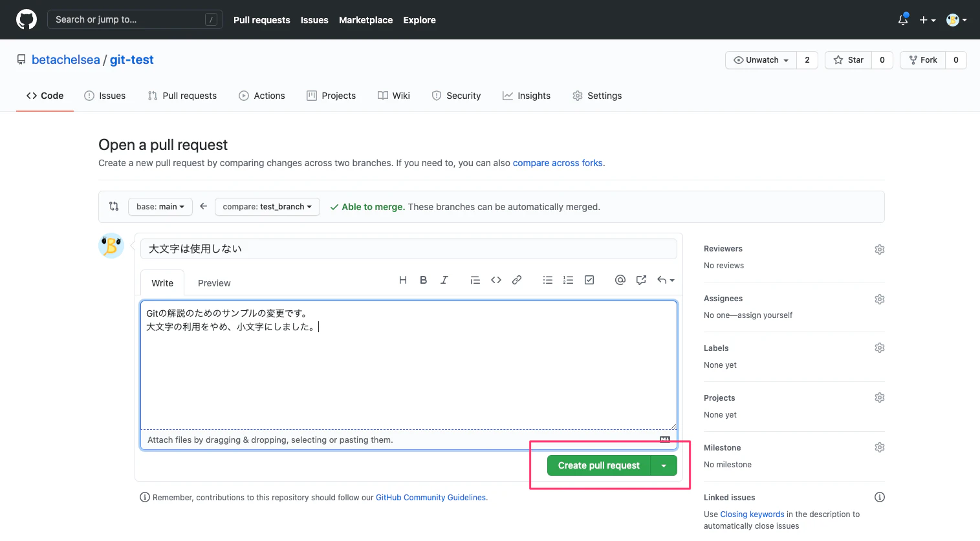The height and width of the screenshot is (541, 980).
Task: Select the Write tab
Action: pyautogui.click(x=162, y=283)
